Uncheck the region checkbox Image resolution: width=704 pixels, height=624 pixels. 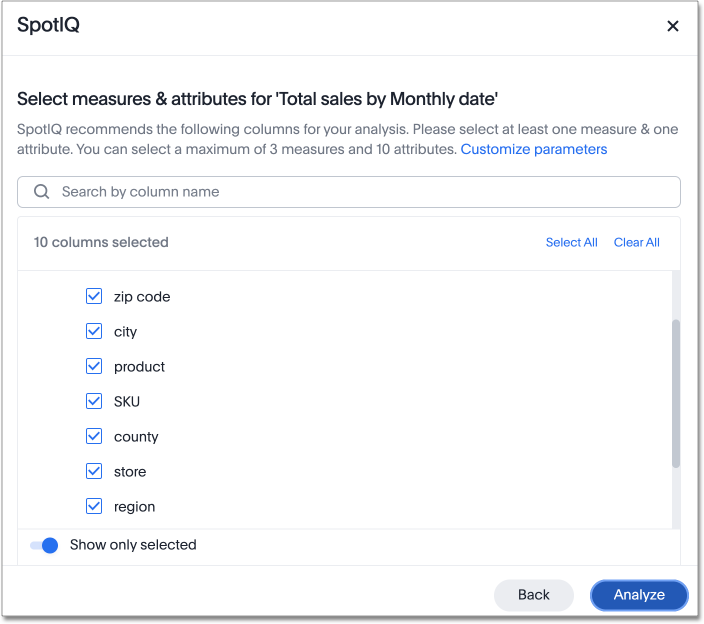point(94,506)
